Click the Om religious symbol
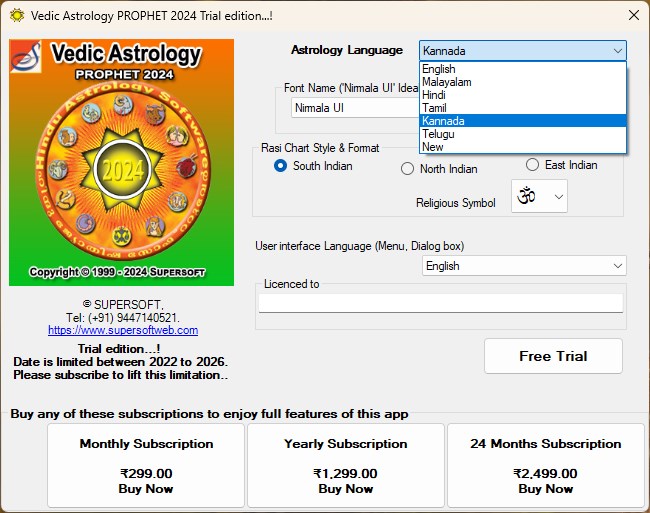650x513 pixels. click(x=526, y=196)
